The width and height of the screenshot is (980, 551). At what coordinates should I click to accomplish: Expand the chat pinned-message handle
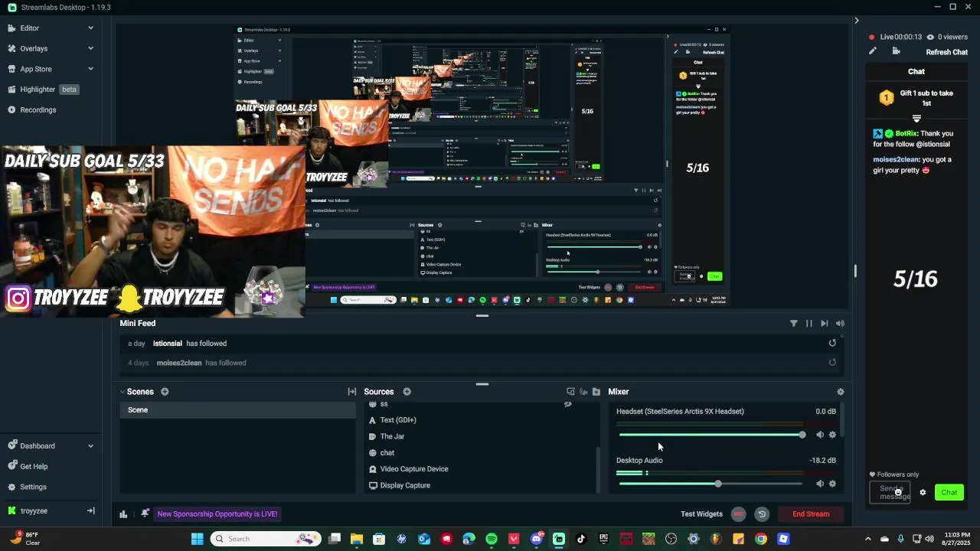916,119
